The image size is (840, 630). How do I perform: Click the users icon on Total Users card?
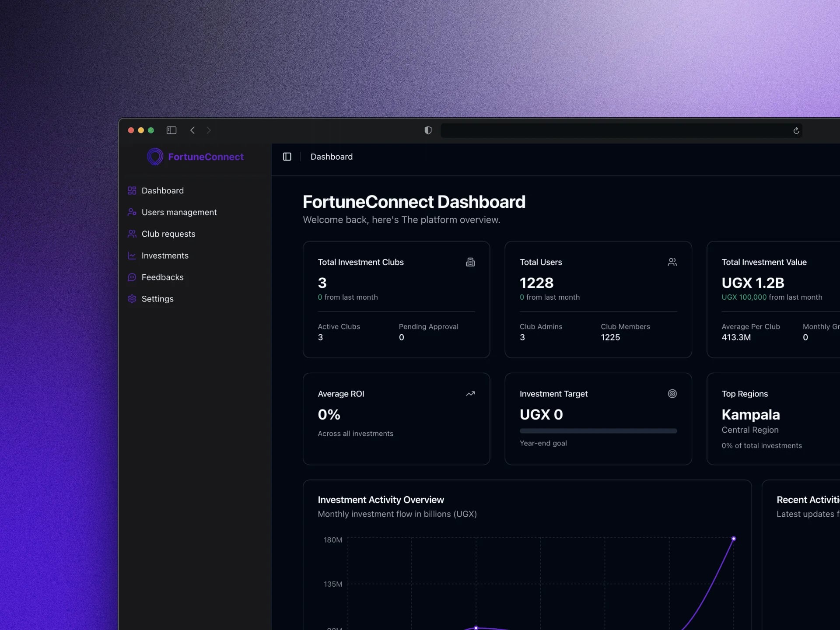click(672, 262)
